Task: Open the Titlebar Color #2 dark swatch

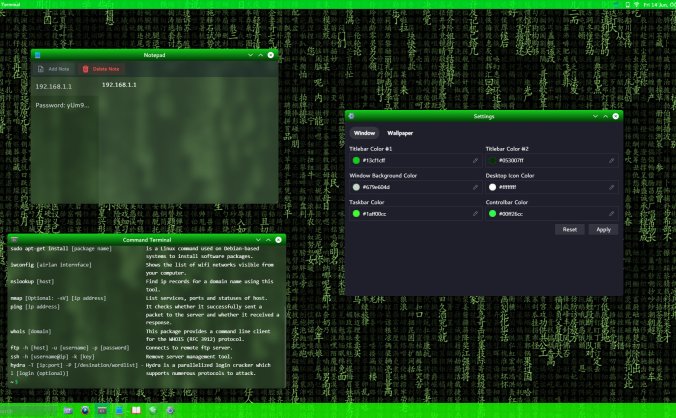Action: [x=492, y=160]
